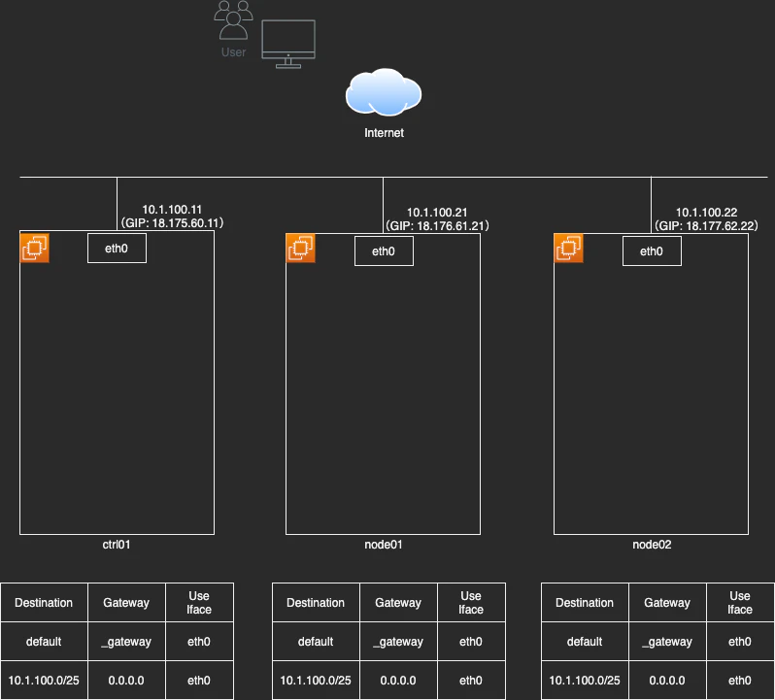775x700 pixels.
Task: Click the Internet label under the cloud
Action: [x=384, y=133]
